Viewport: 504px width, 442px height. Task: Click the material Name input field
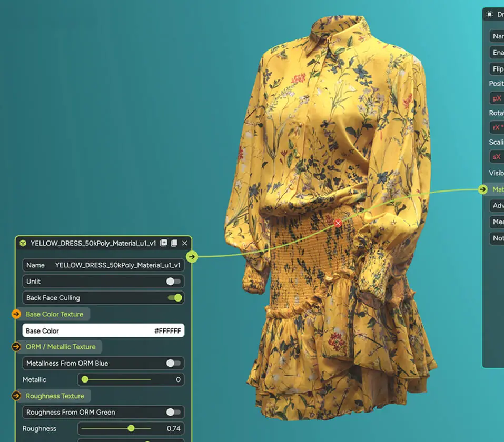point(103,265)
